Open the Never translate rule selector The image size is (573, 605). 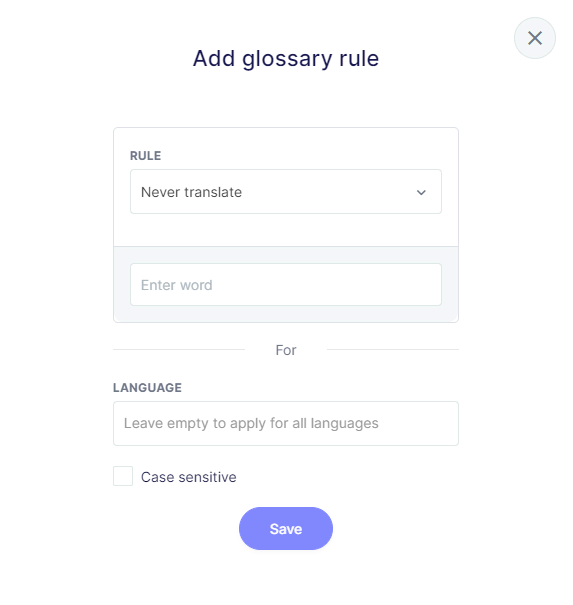click(286, 191)
